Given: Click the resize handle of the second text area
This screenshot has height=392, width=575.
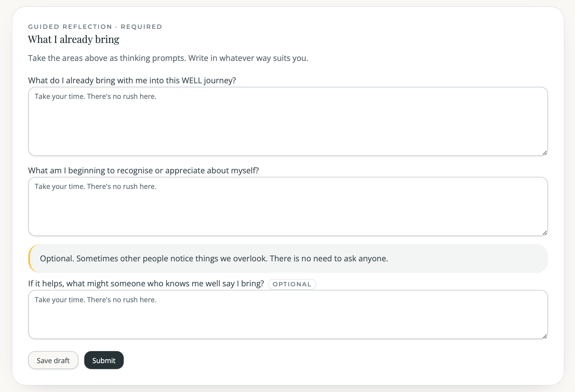Looking at the screenshot, I should pos(545,233).
